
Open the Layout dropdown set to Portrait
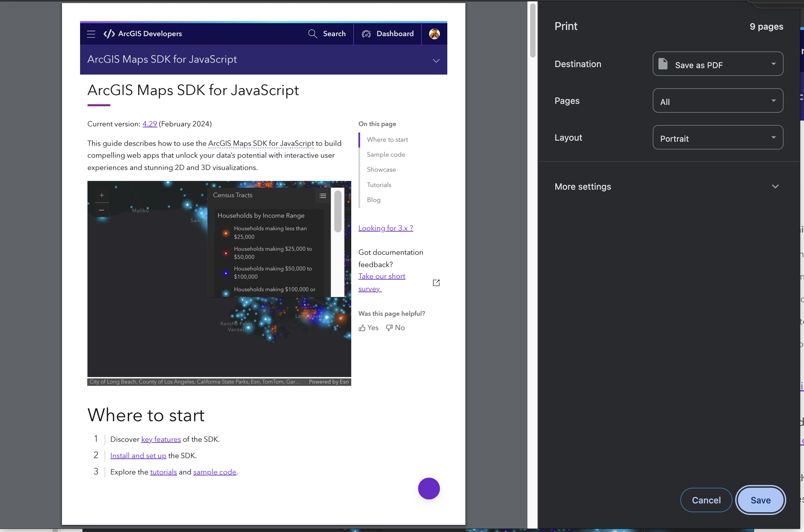pos(717,138)
